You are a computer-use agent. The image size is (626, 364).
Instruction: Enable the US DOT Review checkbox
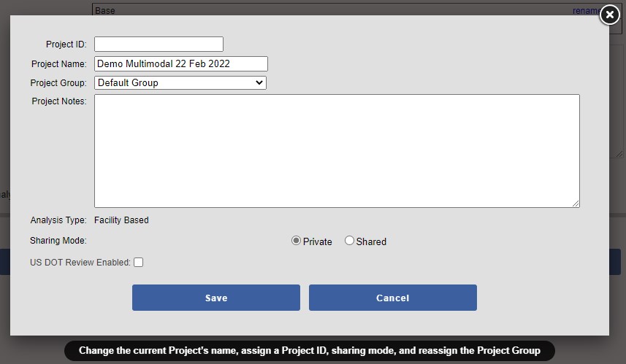pos(139,263)
